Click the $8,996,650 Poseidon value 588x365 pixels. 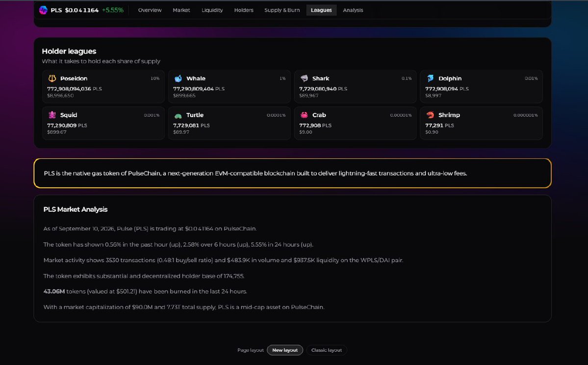click(x=60, y=96)
